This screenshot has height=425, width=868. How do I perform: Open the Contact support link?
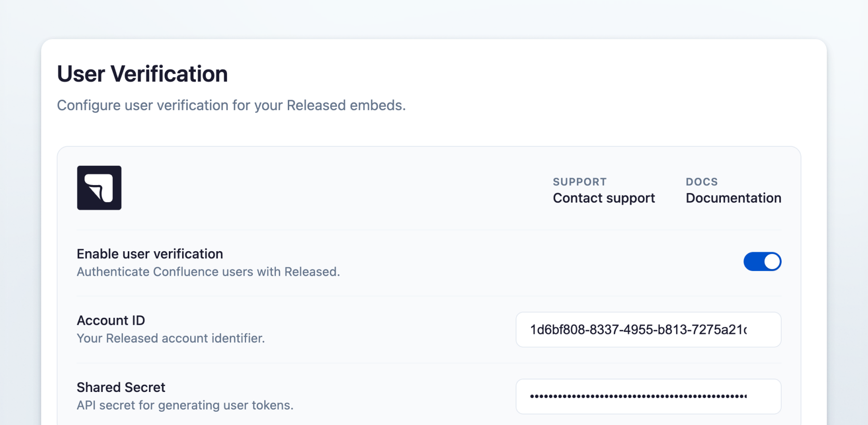pyautogui.click(x=603, y=198)
